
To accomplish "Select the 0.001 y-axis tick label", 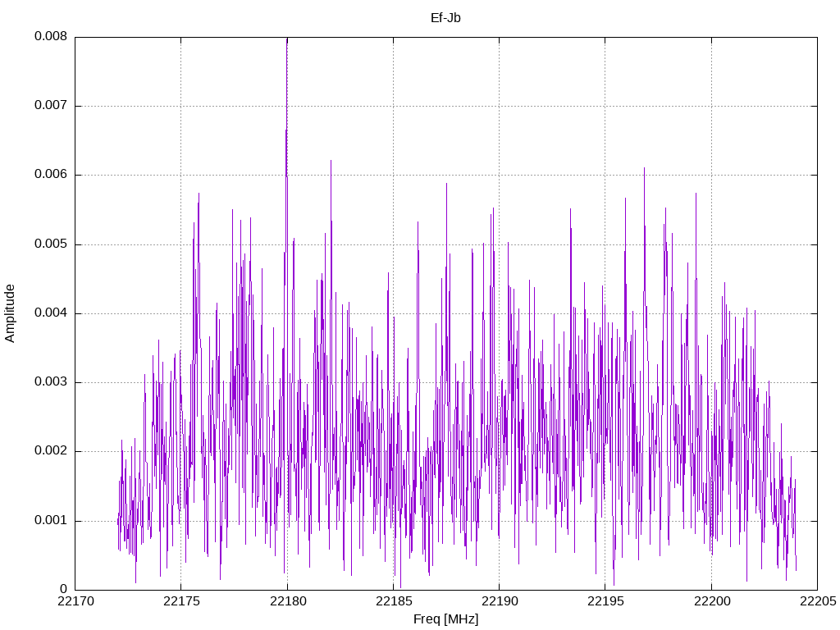I will tap(51, 521).
